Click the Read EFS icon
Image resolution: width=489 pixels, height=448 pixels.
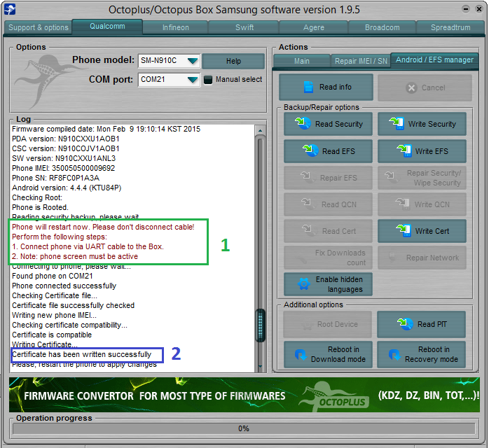[x=310, y=150]
